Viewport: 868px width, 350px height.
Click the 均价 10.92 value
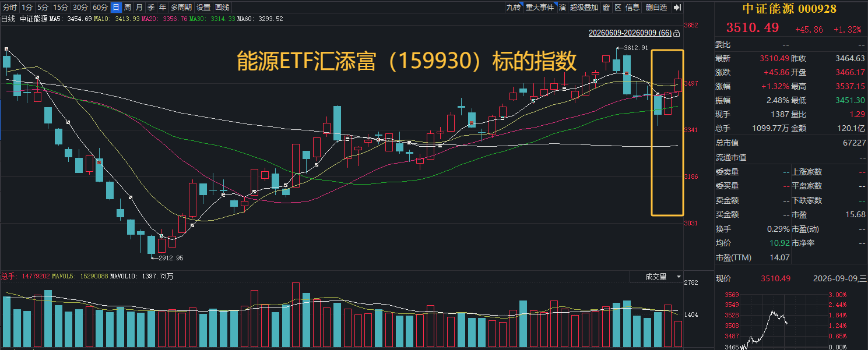[781, 243]
